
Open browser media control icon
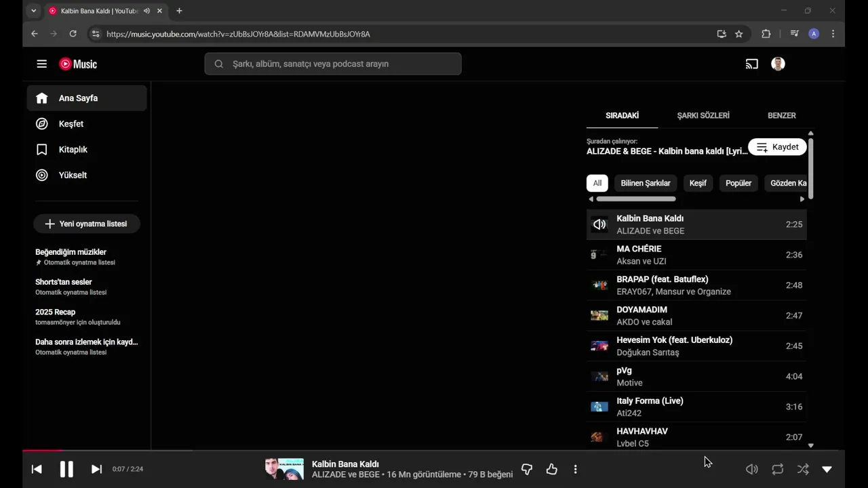[x=794, y=34]
